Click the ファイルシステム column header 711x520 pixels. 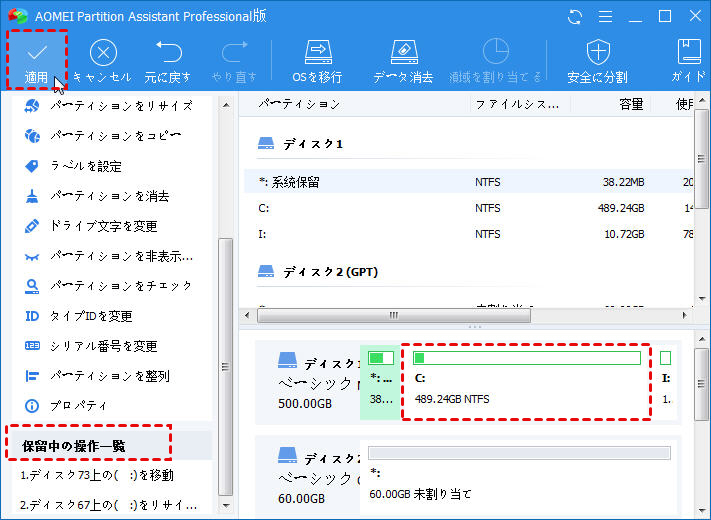(x=517, y=105)
